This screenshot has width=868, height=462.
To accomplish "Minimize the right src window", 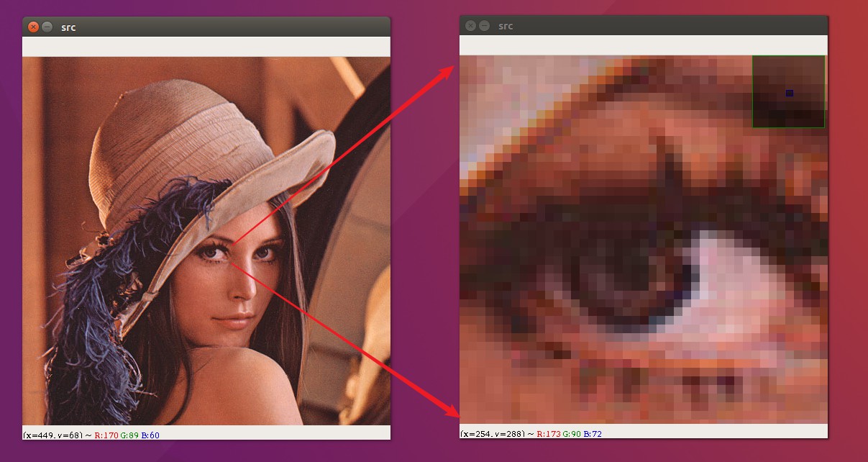I will (485, 26).
